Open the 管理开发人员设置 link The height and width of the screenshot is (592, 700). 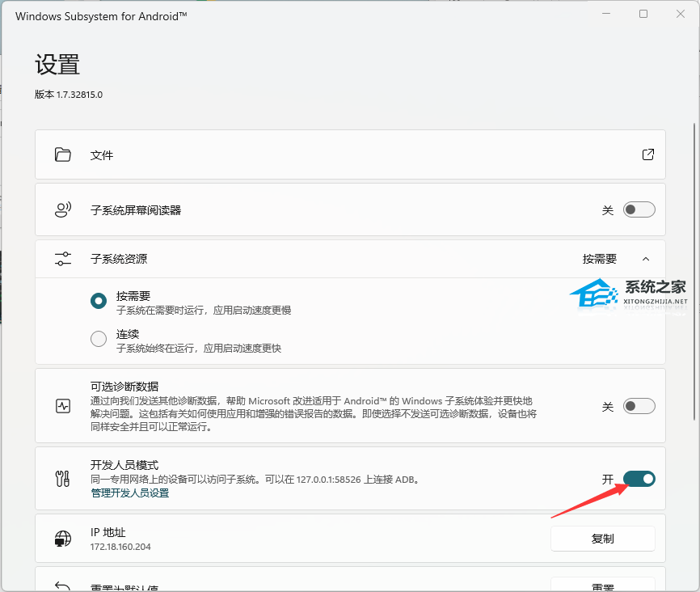coord(130,493)
